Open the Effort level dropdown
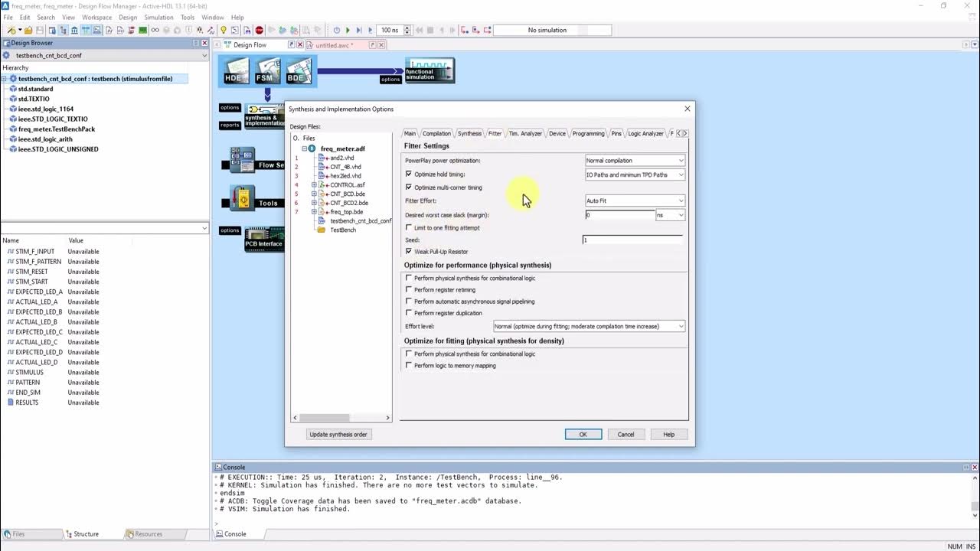This screenshot has height=551, width=980. [589, 326]
